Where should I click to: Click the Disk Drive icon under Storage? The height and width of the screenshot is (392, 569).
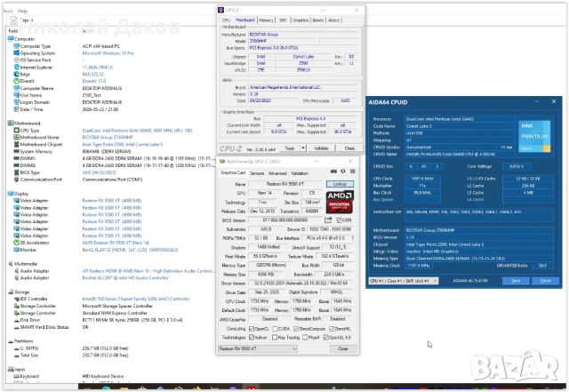16,320
